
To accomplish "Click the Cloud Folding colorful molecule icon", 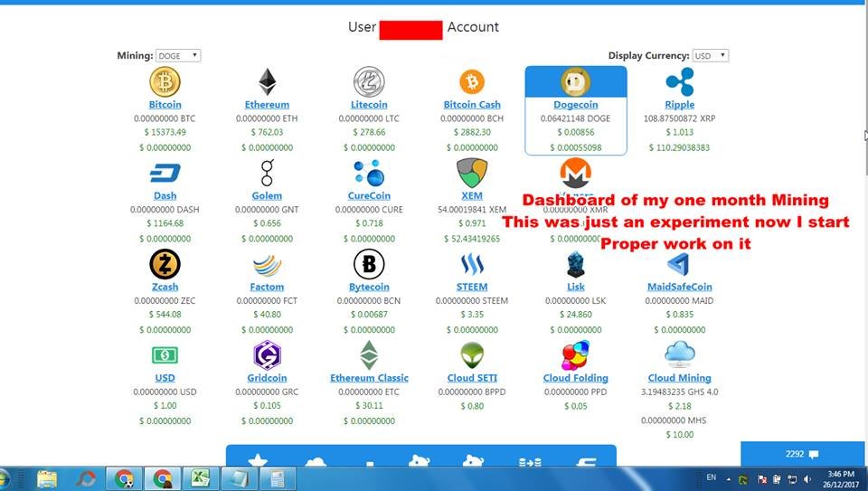I will (x=576, y=354).
